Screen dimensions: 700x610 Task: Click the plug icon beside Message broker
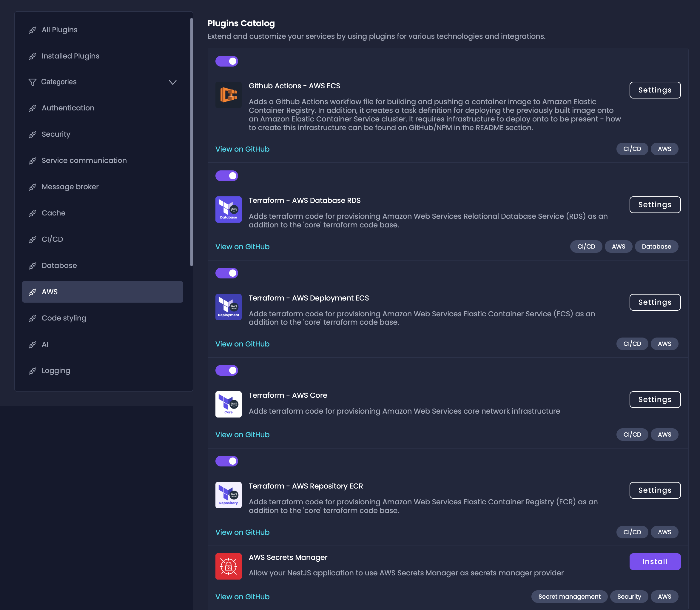32,187
